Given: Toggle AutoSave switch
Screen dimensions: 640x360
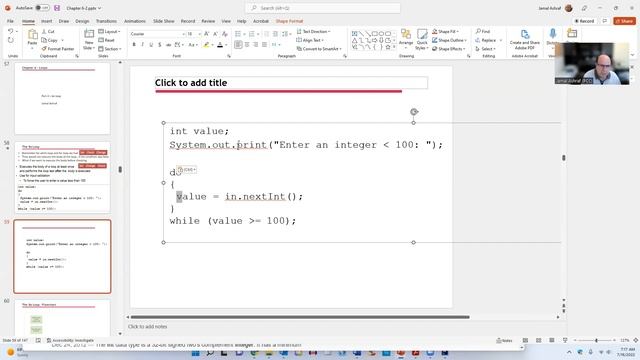Looking at the screenshot, I should pyautogui.click(x=42, y=8).
